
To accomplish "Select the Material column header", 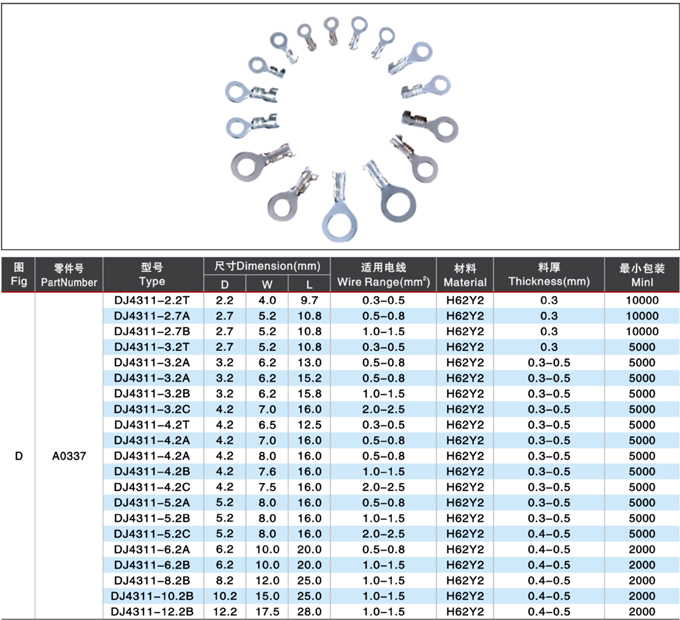I will pyautogui.click(x=465, y=276).
